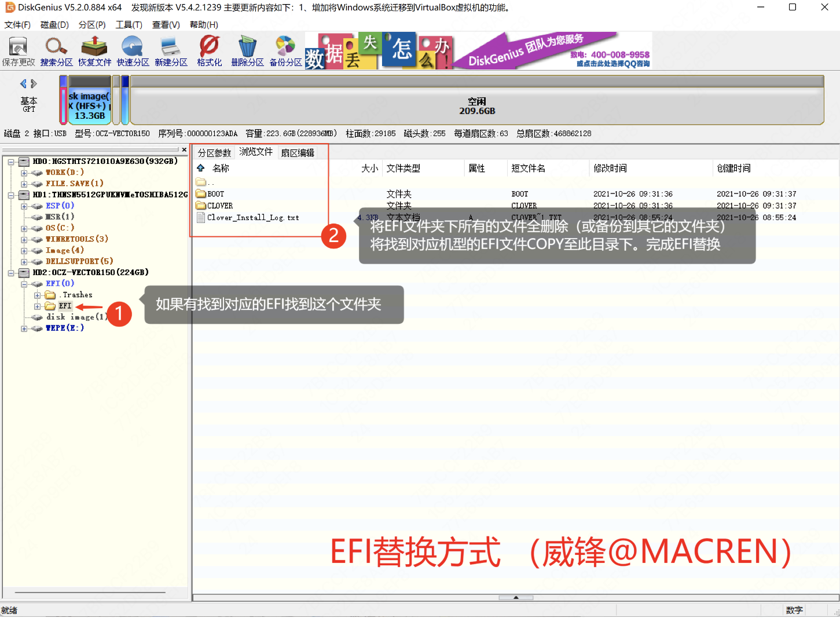Open the 磁盘(D) menu
The height and width of the screenshot is (618, 840).
click(54, 25)
